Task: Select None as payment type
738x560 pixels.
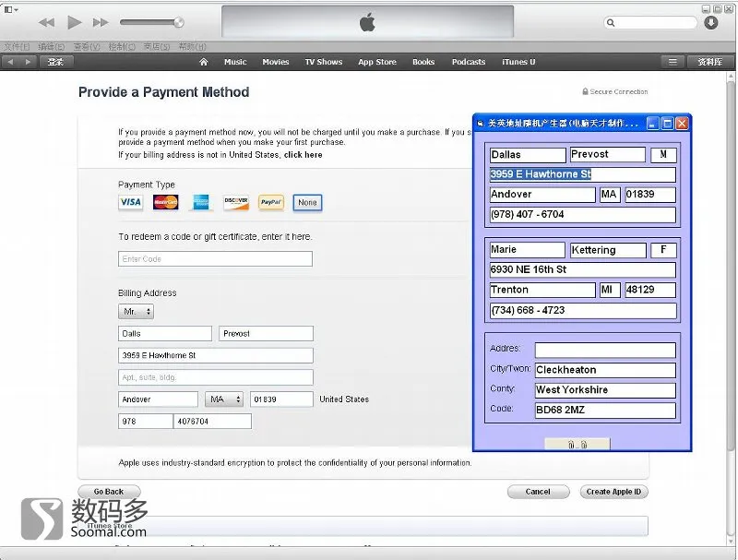Action: coord(307,202)
